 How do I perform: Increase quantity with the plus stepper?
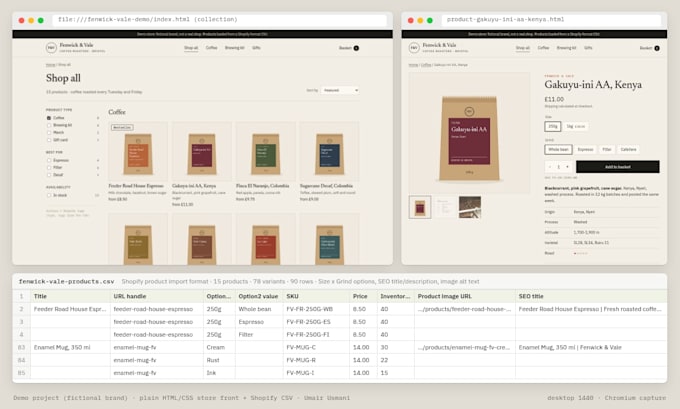(567, 167)
